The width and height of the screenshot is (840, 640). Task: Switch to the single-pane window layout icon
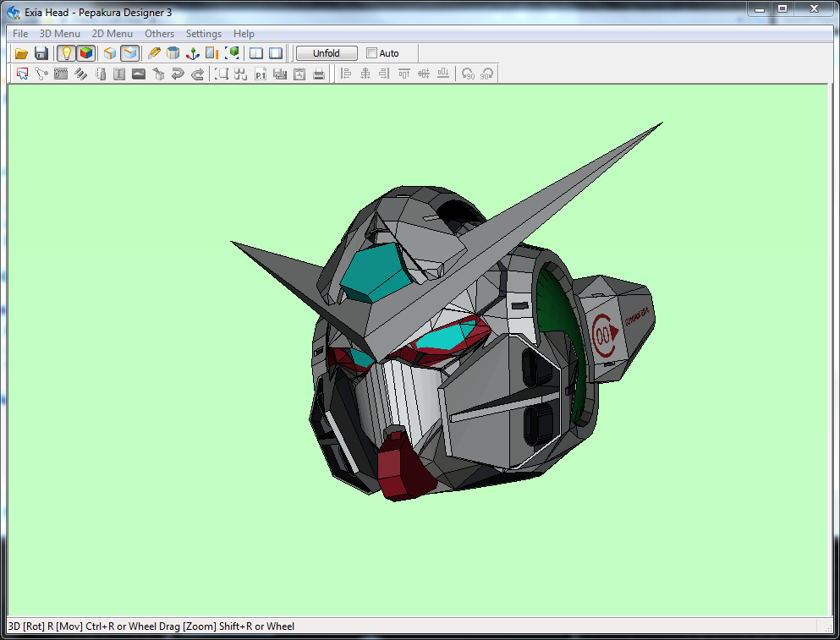276,53
